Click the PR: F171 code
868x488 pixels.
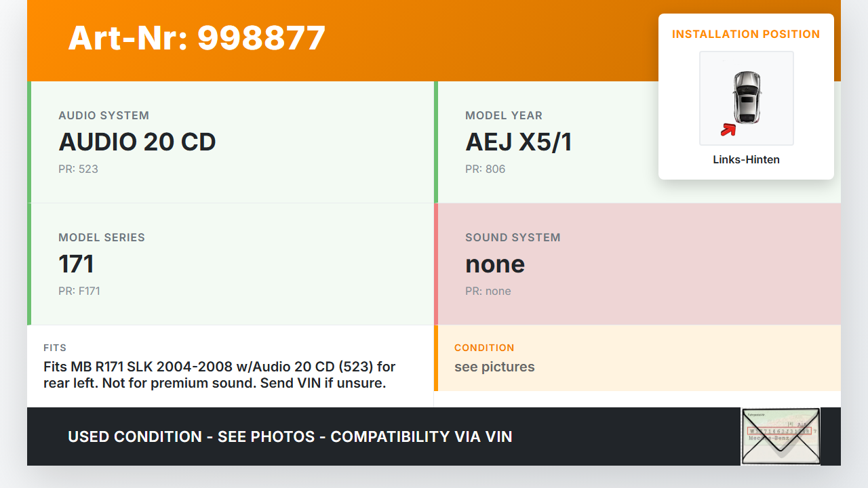pos(79,291)
